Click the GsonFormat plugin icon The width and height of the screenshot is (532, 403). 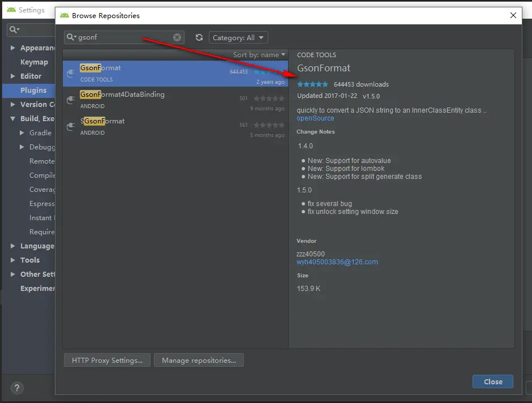71,73
